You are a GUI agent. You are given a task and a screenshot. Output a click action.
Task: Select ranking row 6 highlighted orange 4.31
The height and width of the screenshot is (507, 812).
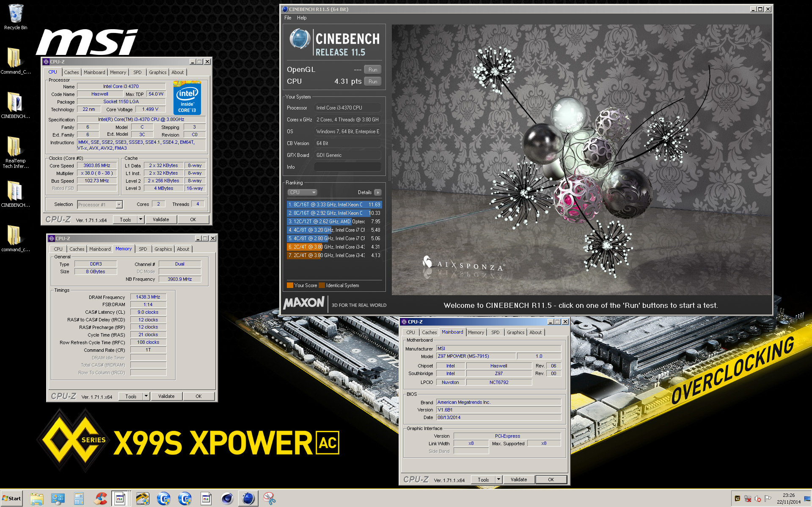point(334,247)
